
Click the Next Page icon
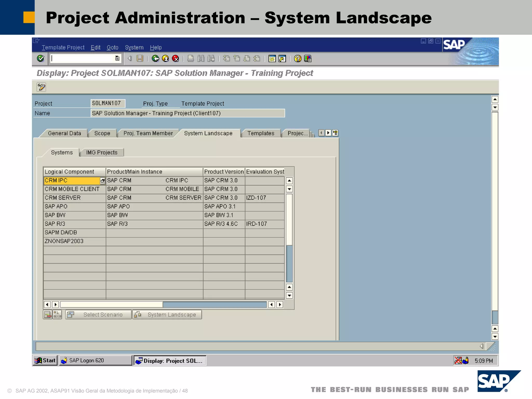pos(247,58)
